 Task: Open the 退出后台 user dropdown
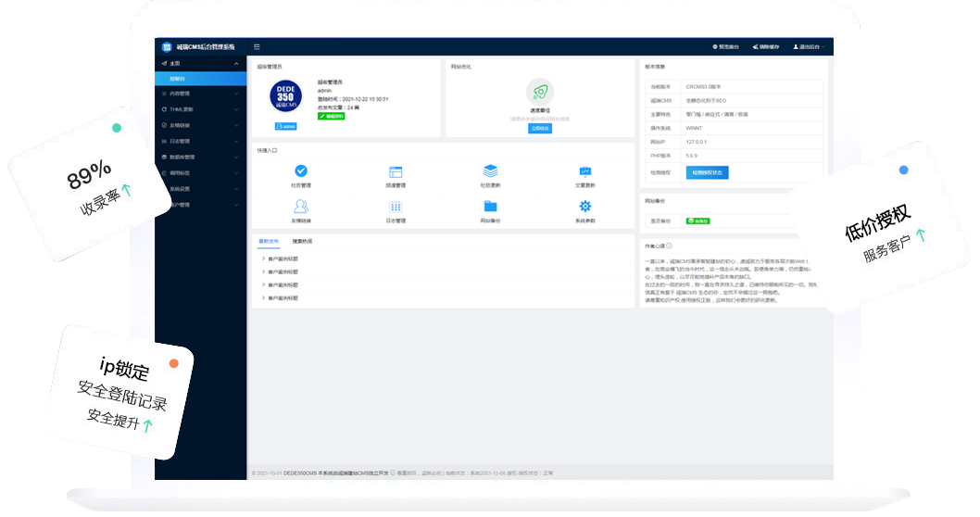pyautogui.click(x=808, y=46)
